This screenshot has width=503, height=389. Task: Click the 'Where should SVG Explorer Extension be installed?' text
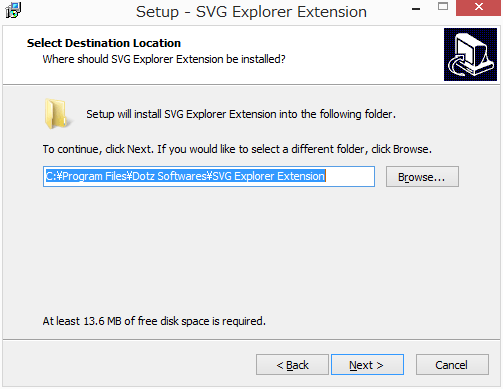coord(164,59)
